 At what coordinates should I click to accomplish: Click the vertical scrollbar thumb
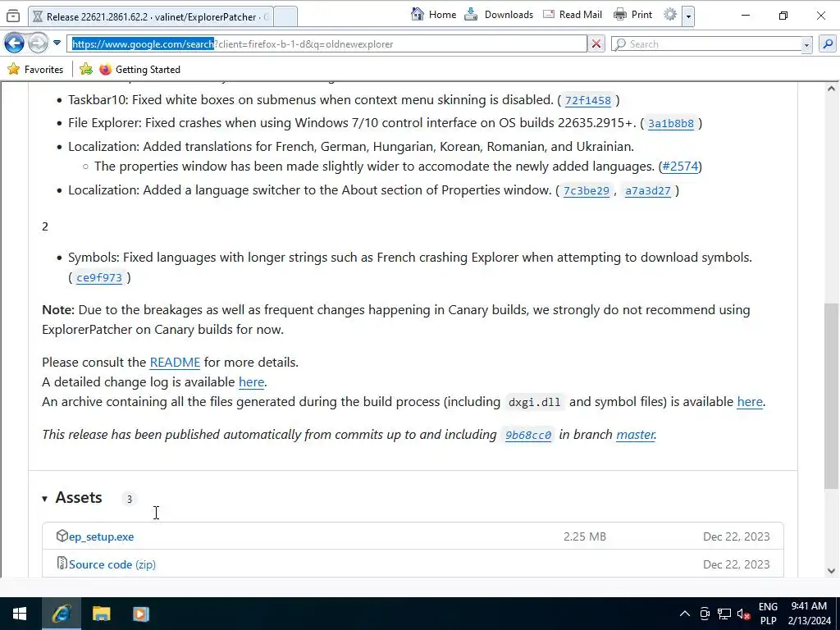pyautogui.click(x=832, y=396)
